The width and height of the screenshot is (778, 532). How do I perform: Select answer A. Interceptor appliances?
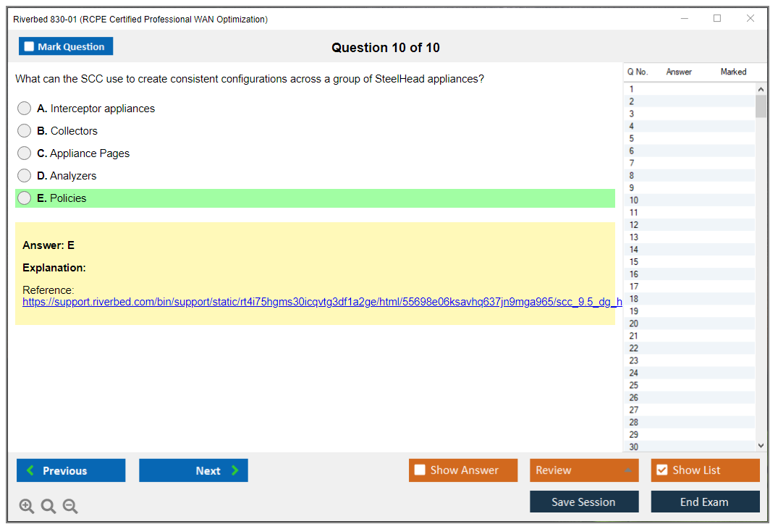25,109
